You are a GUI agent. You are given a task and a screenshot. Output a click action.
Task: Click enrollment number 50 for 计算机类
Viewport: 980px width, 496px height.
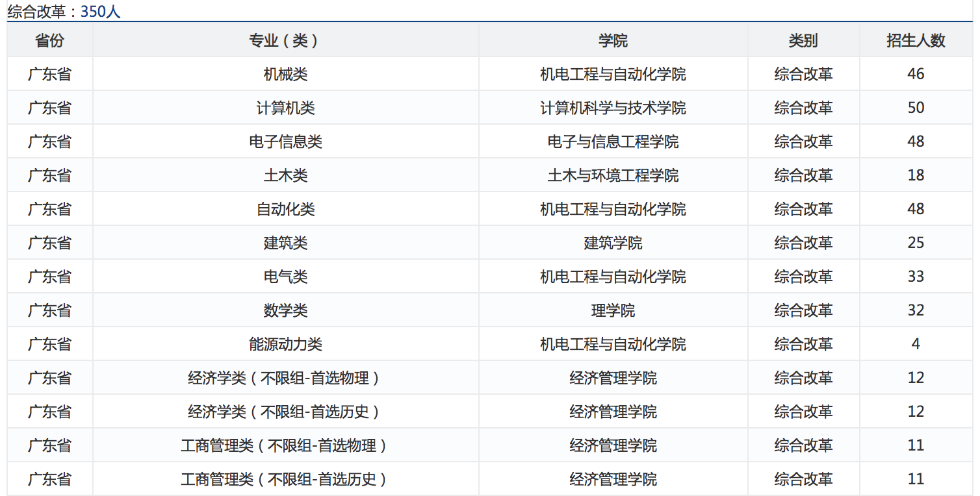tap(916, 108)
